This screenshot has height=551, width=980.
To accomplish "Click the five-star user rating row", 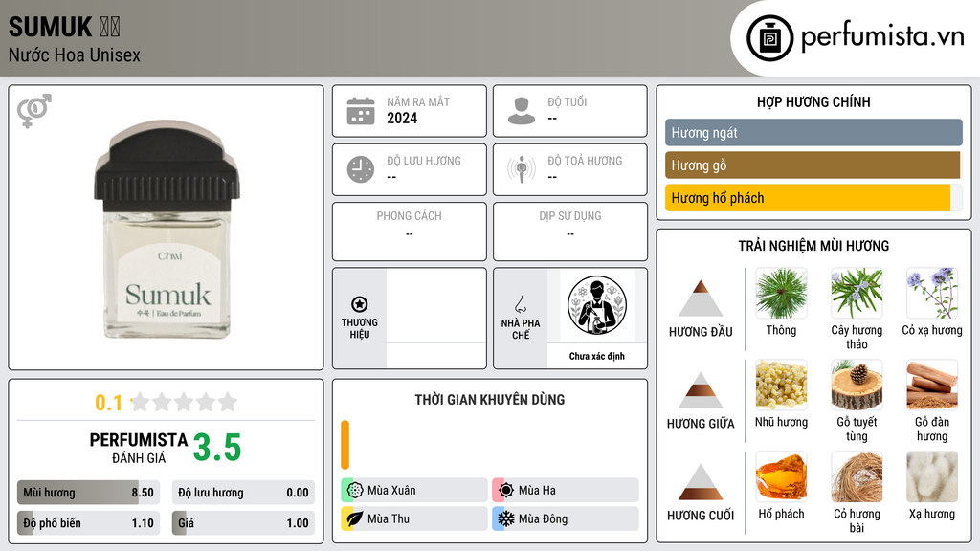I will [x=185, y=403].
